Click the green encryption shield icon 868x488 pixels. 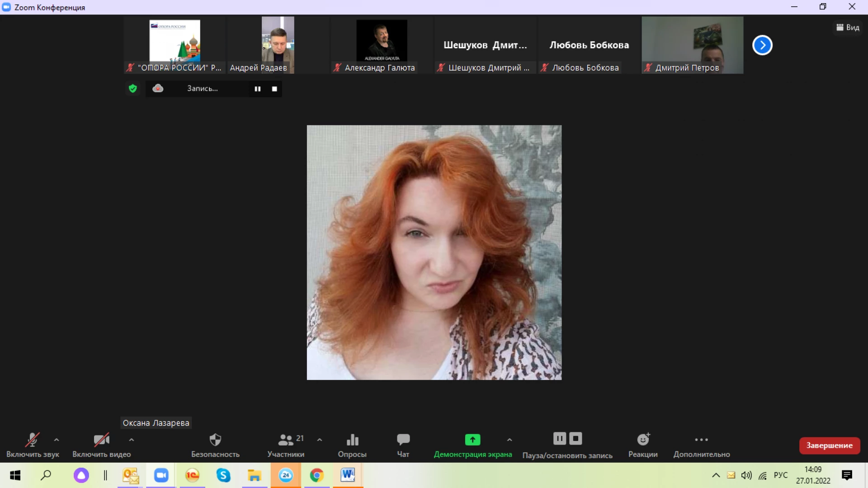click(x=132, y=88)
